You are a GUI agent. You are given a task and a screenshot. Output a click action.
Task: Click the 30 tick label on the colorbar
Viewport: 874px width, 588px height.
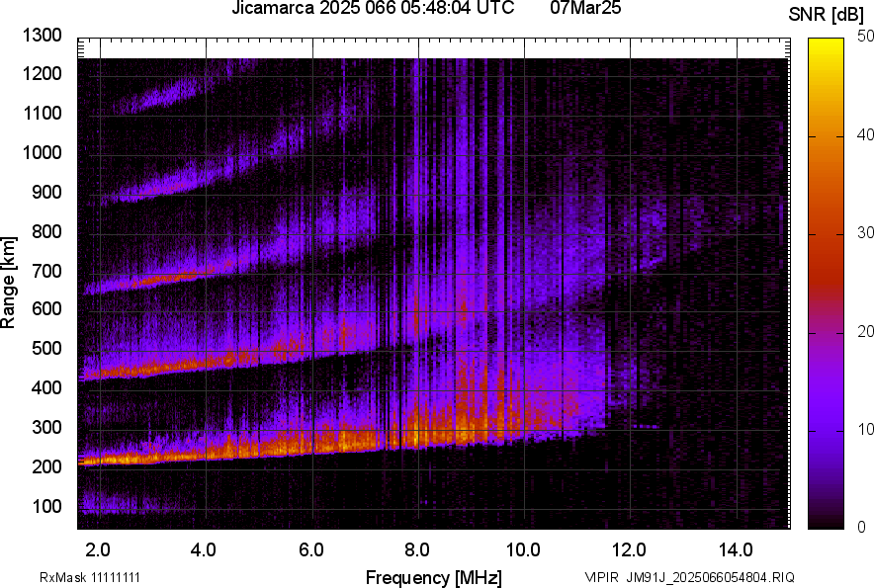pos(866,233)
